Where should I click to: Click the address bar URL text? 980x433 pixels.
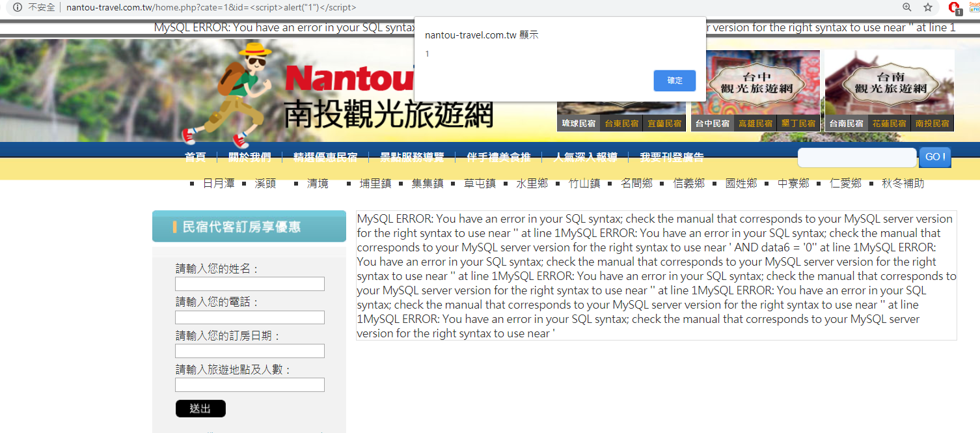coord(211,7)
